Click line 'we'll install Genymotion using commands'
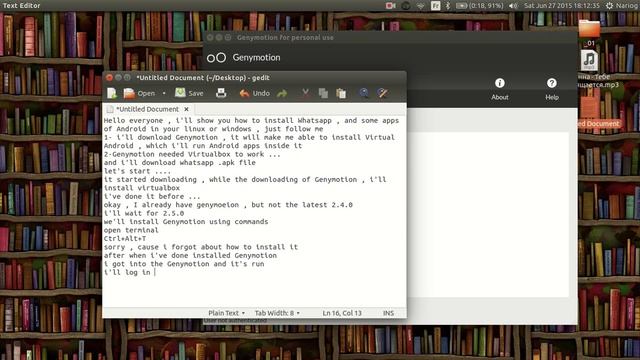 (186, 222)
